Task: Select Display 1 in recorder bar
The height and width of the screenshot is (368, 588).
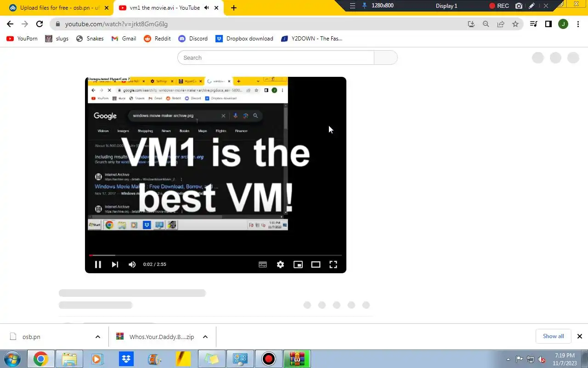Action: tap(447, 6)
